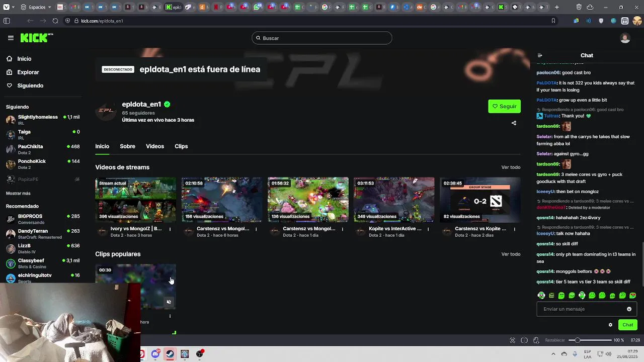Open the Steam taskbar icon
This screenshot has height=362, width=644.
[x=170, y=354]
